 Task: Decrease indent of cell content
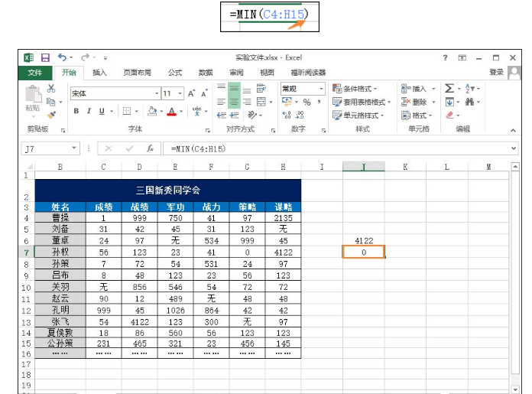pyautogui.click(x=221, y=116)
